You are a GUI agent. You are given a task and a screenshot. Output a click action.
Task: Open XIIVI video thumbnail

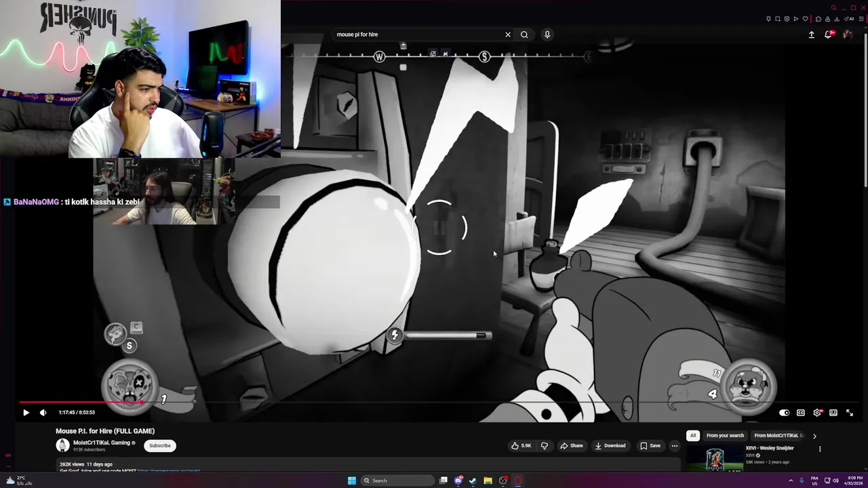[x=714, y=459]
